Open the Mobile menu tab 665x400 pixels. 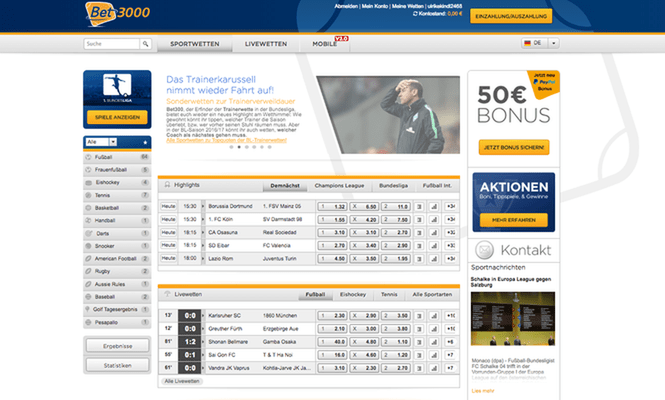coord(325,44)
